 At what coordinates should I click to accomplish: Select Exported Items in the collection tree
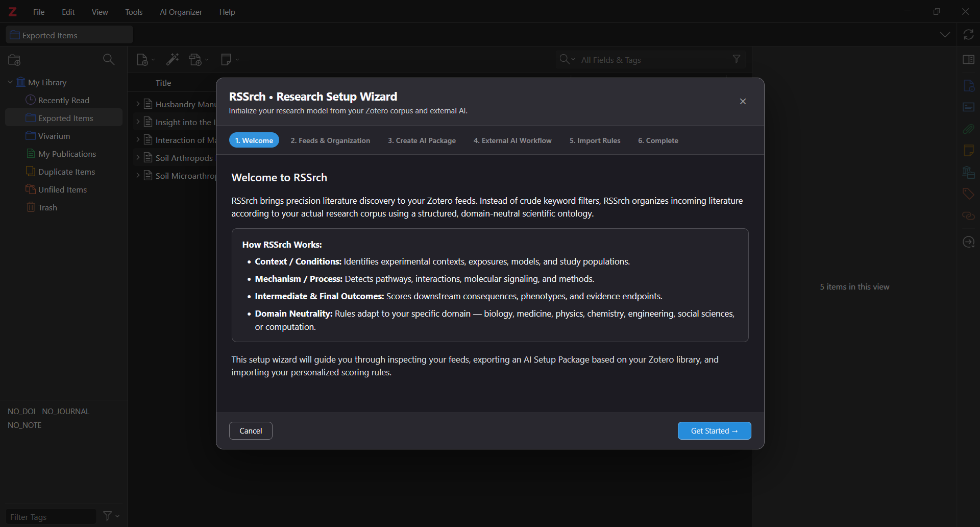[x=63, y=118]
